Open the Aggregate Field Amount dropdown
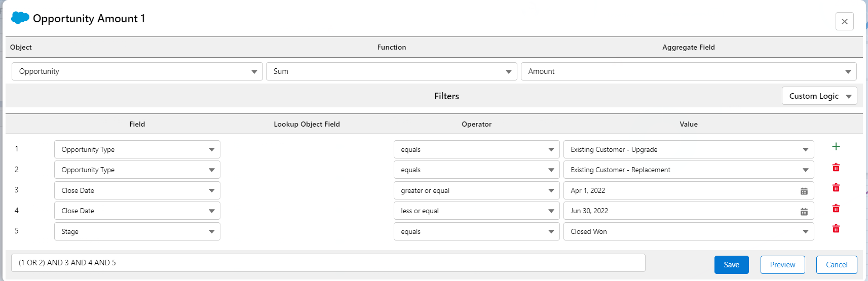 pos(688,71)
